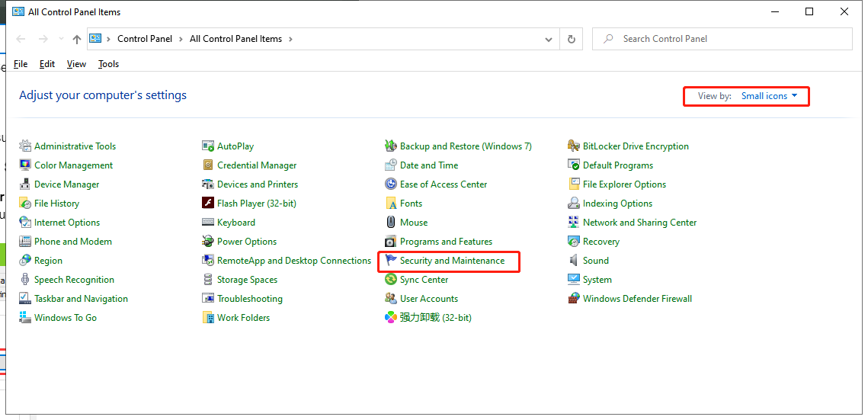Open the Ease of Access Center icon
Screen dimensions: 868x420
[x=391, y=184]
